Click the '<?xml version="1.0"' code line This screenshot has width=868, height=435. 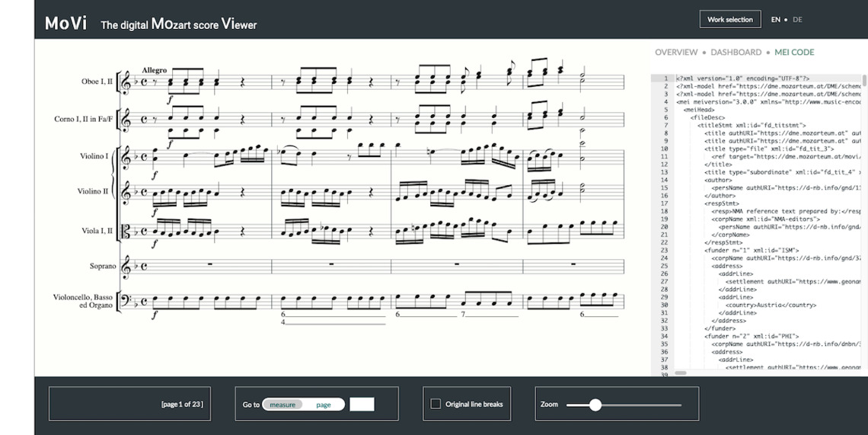point(742,78)
